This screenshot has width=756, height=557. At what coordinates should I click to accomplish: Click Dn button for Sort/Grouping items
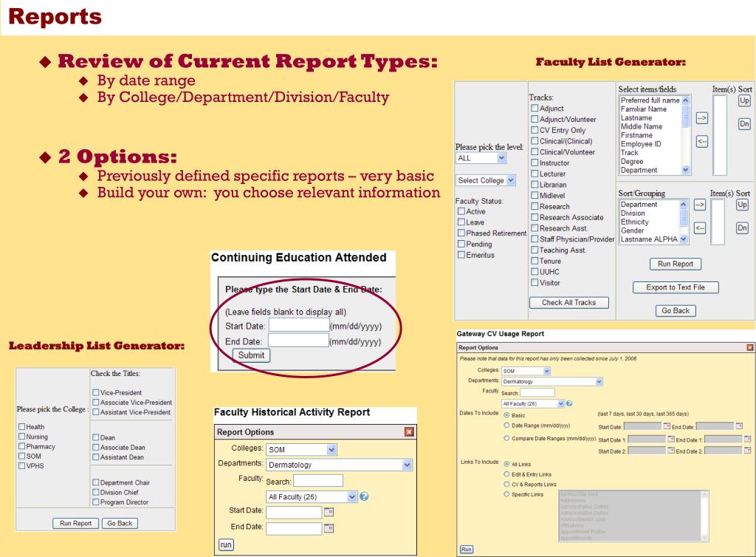pyautogui.click(x=742, y=228)
